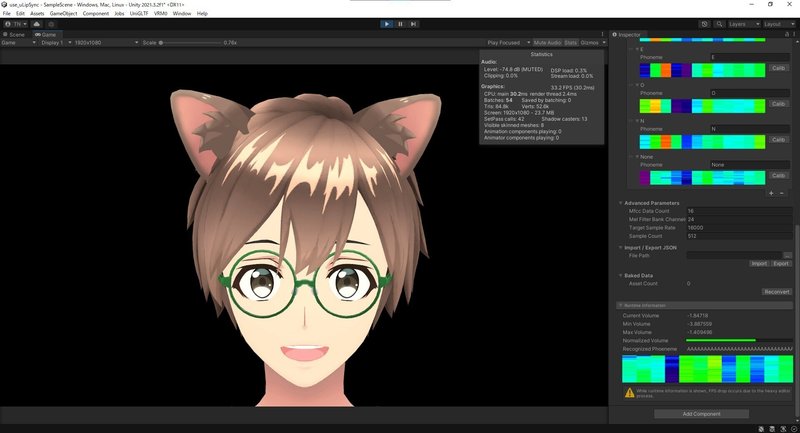This screenshot has height=433, width=800.
Task: Toggle Mute Audio in Game view
Action: pos(547,43)
